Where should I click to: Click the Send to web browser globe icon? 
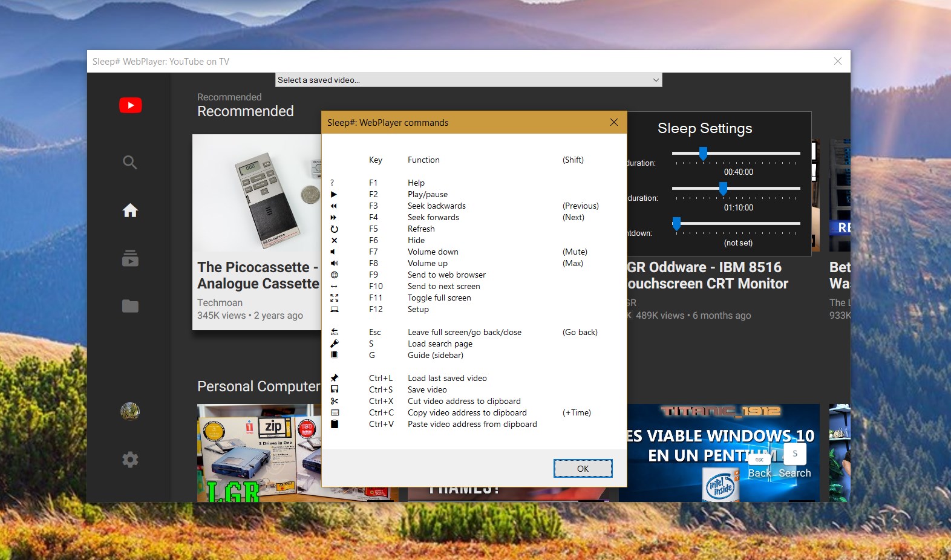tap(334, 275)
